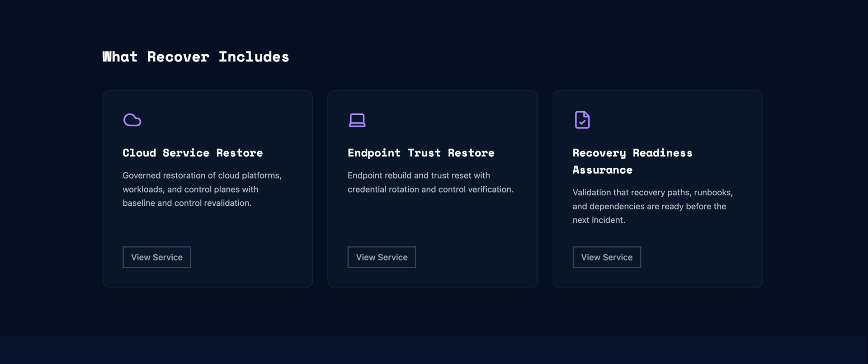Click the "What Recover Includes" section heading
This screenshot has width=868, height=364.
196,57
